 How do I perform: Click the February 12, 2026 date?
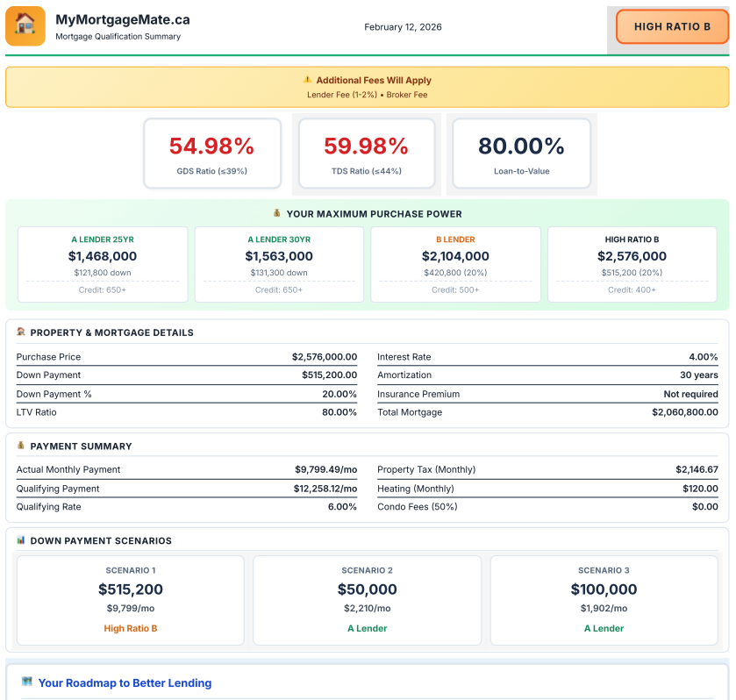[x=403, y=27]
